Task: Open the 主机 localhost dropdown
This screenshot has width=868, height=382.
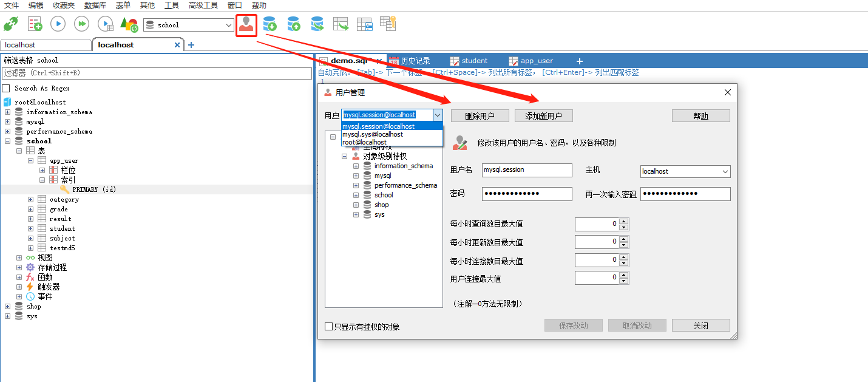Action: (725, 172)
